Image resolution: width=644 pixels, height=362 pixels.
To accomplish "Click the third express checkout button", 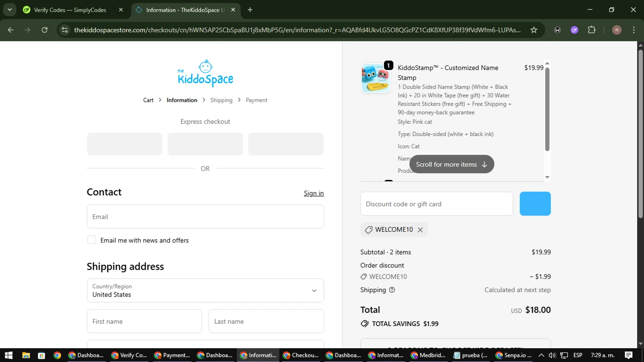I will click(286, 144).
